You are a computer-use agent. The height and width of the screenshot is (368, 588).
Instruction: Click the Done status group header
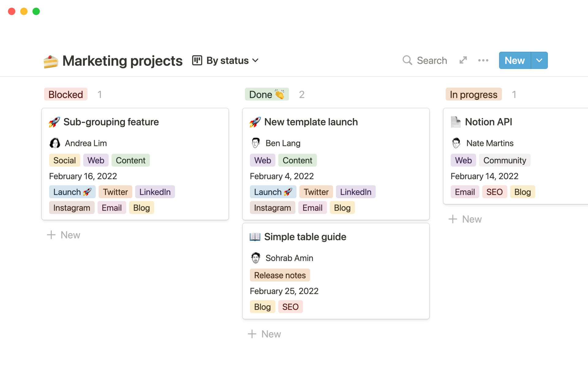[x=266, y=94]
